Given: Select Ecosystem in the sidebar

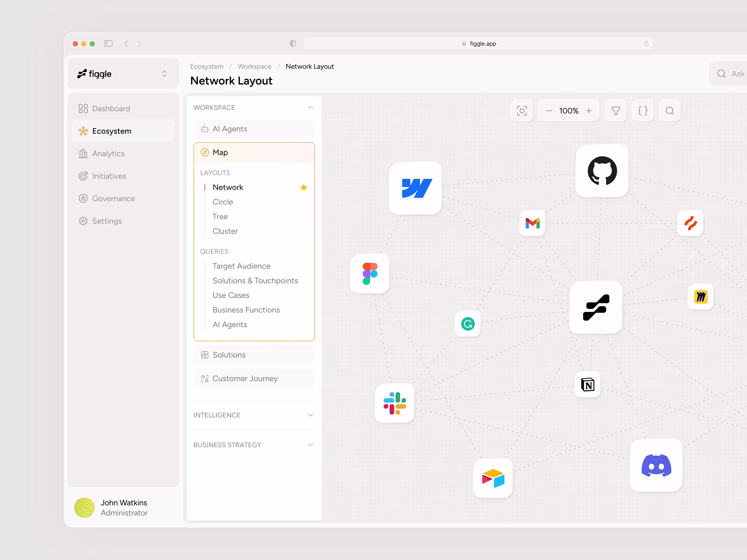Looking at the screenshot, I should 123,131.
